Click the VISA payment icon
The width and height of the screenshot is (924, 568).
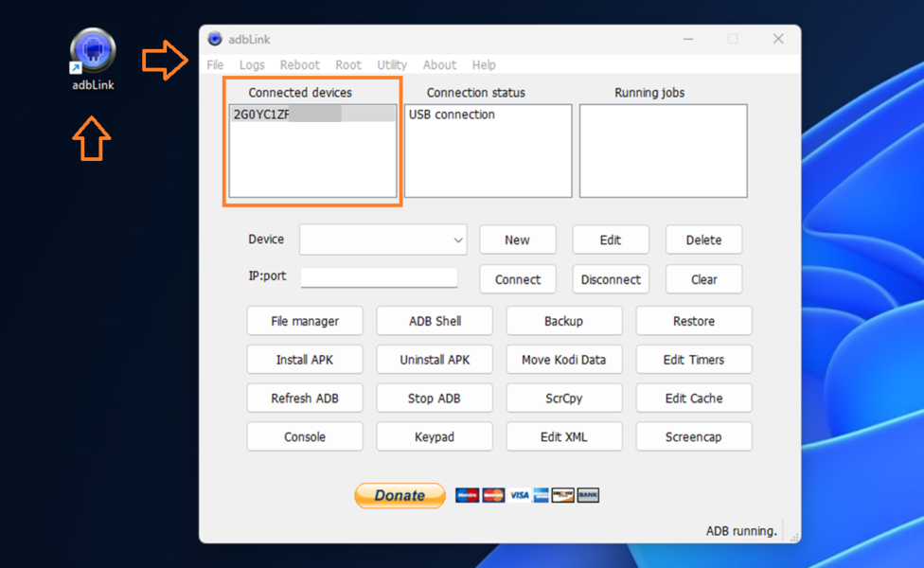[519, 495]
